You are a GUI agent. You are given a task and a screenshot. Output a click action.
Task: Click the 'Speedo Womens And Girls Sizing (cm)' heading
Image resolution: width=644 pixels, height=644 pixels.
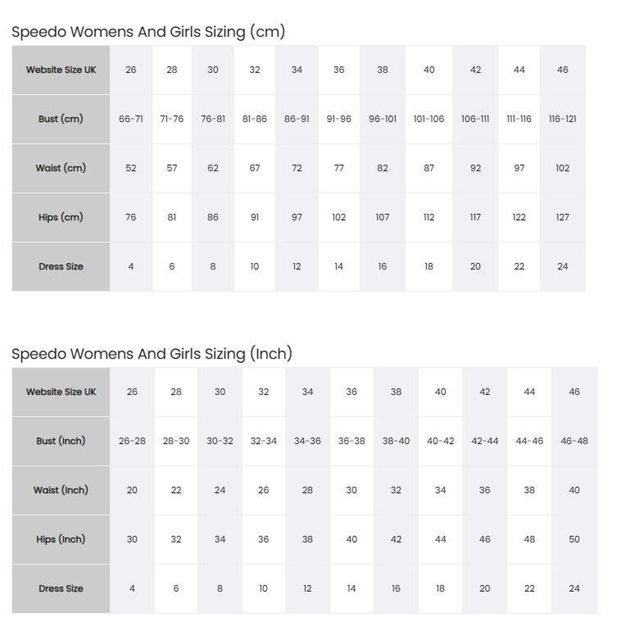[148, 32]
